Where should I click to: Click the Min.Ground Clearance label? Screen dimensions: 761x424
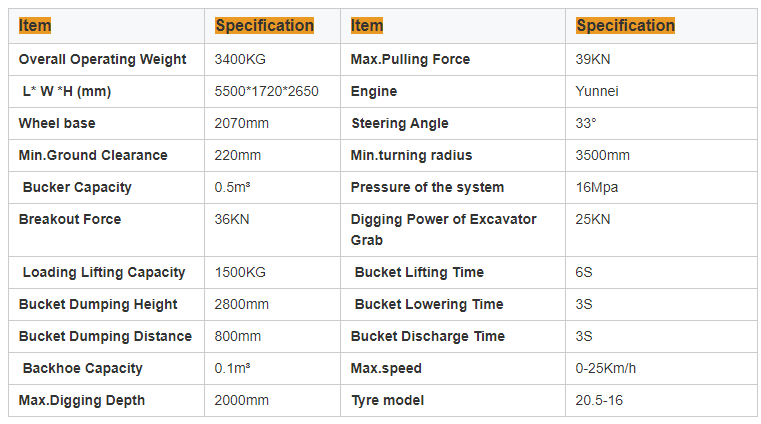pos(93,155)
